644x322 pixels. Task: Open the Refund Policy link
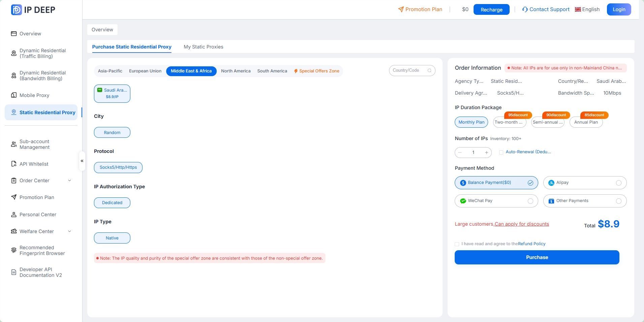pyautogui.click(x=532, y=244)
